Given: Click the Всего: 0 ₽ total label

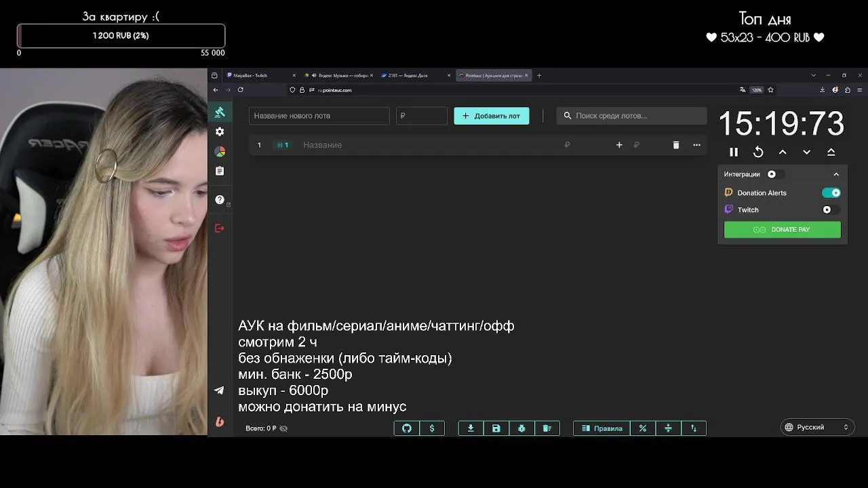Looking at the screenshot, I should (260, 428).
